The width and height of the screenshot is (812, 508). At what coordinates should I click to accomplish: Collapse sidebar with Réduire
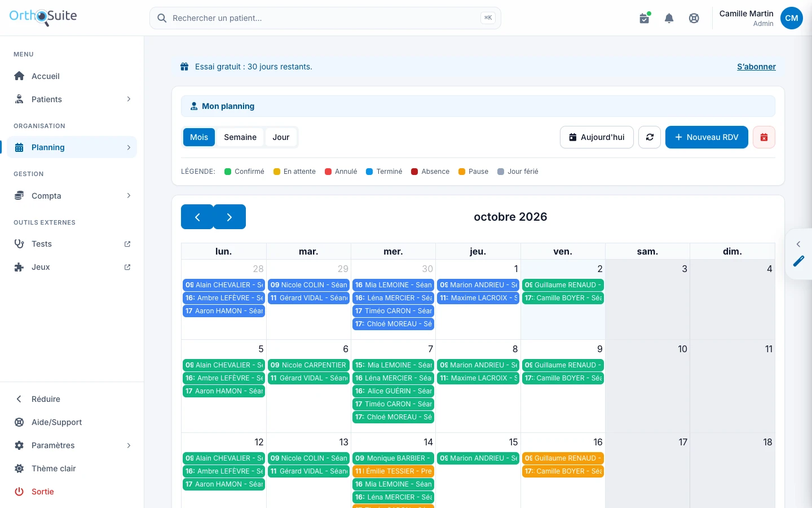click(x=72, y=399)
